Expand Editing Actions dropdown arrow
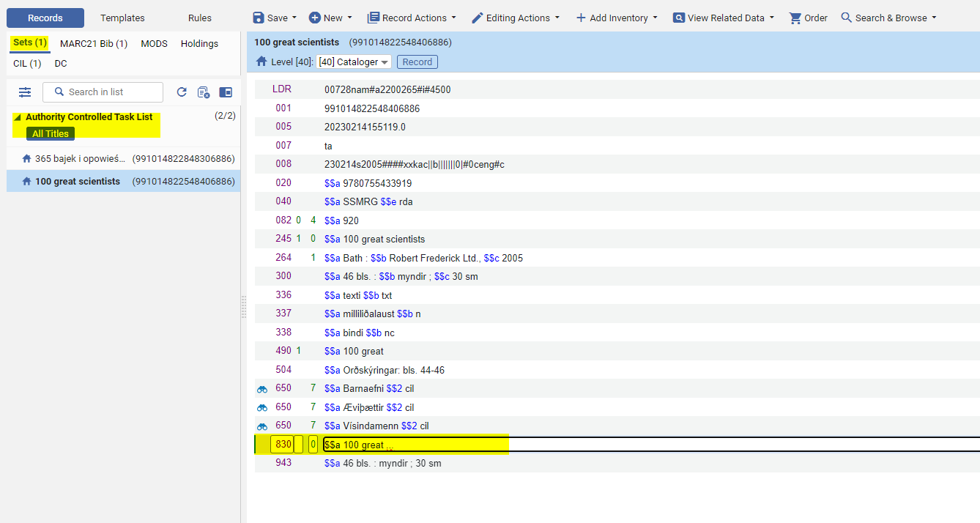Screen dimensions: 980x523 557,18
